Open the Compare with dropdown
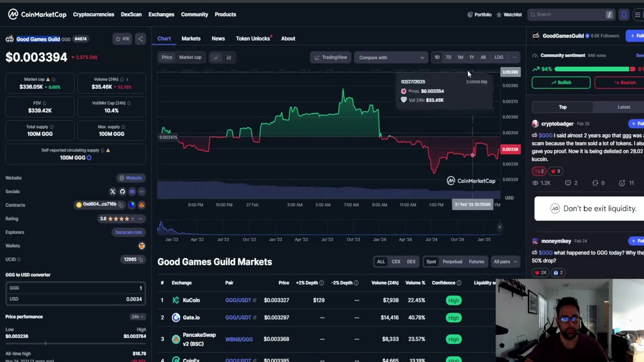The width and height of the screenshot is (644, 362). point(391,57)
